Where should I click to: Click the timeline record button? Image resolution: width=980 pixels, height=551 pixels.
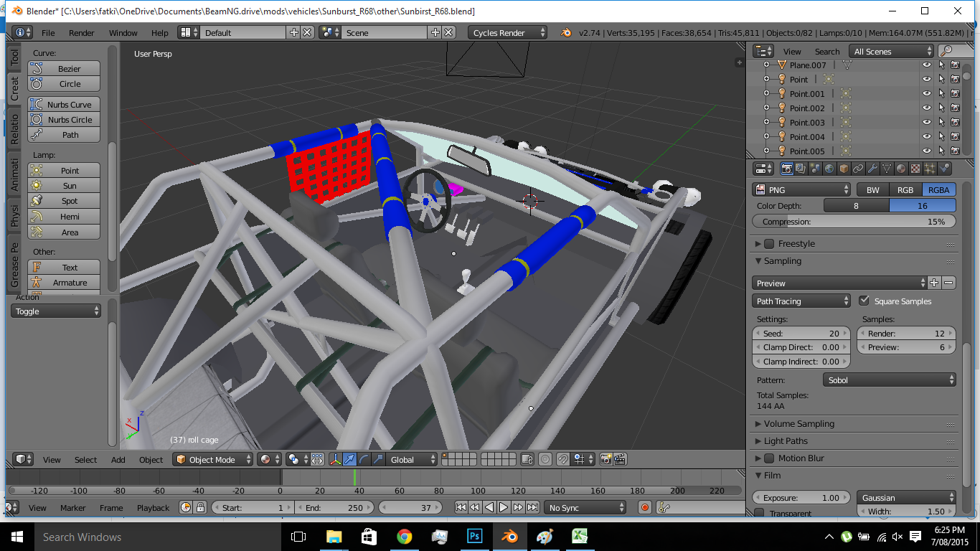644,508
